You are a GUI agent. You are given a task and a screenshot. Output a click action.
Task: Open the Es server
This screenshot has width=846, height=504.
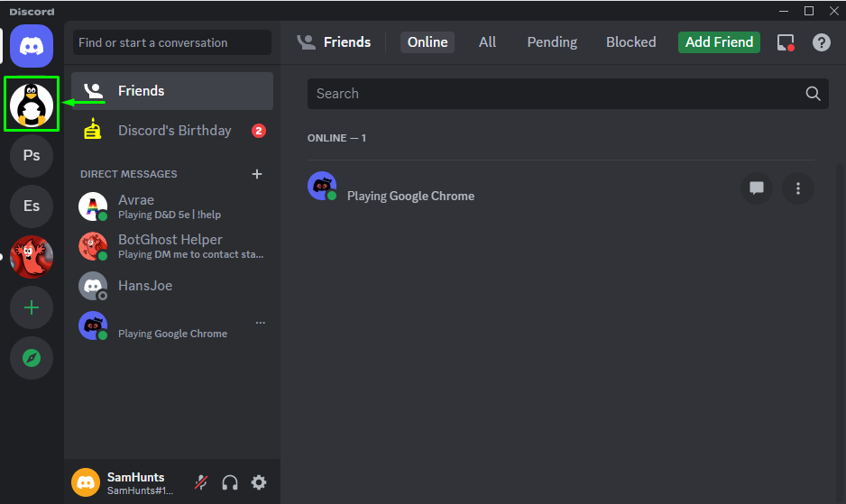tap(32, 206)
